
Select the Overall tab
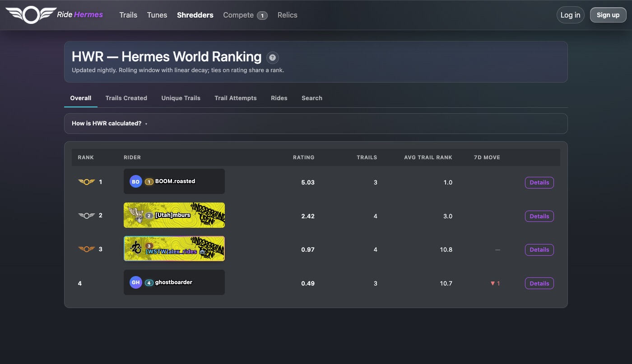tap(81, 98)
